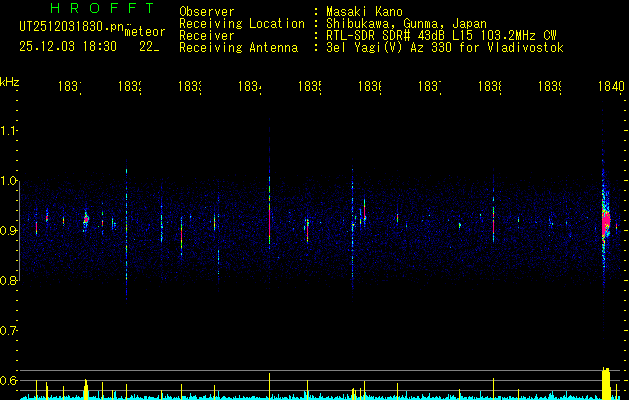This screenshot has width=629, height=400.
Task: Click the kHz axis unit label
Action: tap(10, 80)
